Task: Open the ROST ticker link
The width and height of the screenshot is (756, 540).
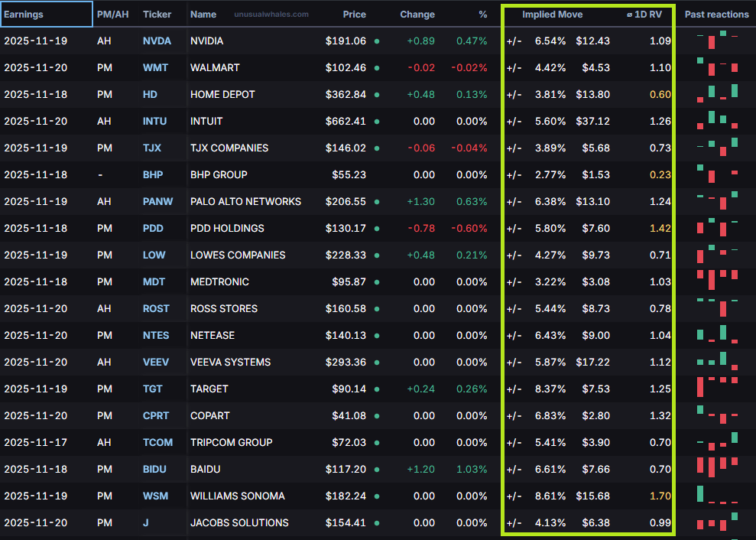Action: [x=156, y=309]
